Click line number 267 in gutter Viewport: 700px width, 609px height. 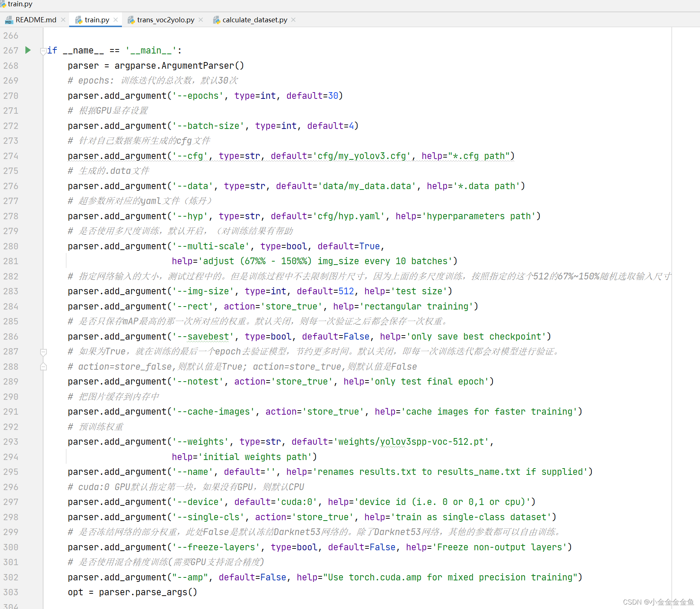click(x=11, y=50)
